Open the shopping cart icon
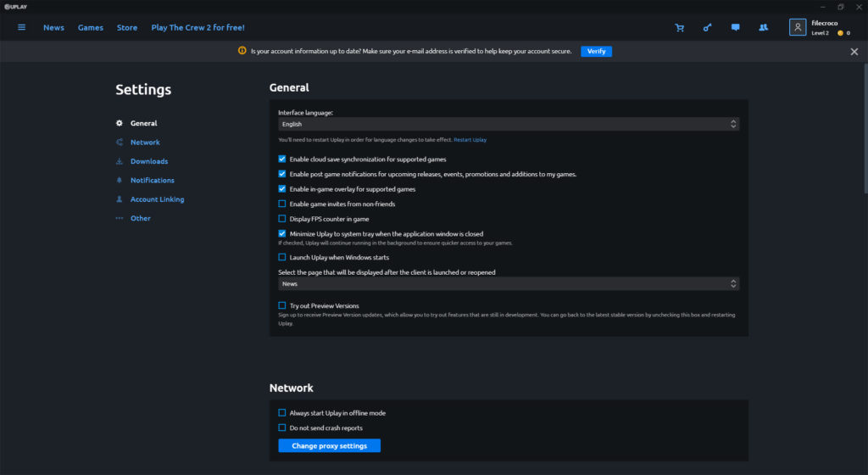 click(679, 28)
